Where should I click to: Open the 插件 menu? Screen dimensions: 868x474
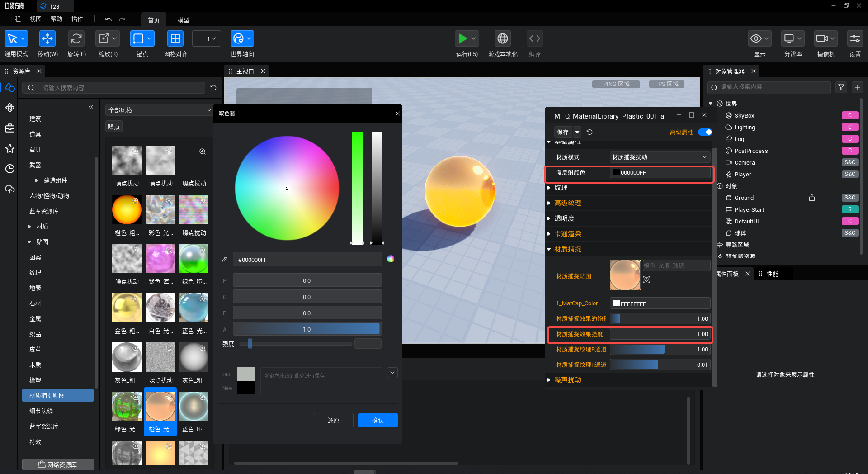point(77,19)
